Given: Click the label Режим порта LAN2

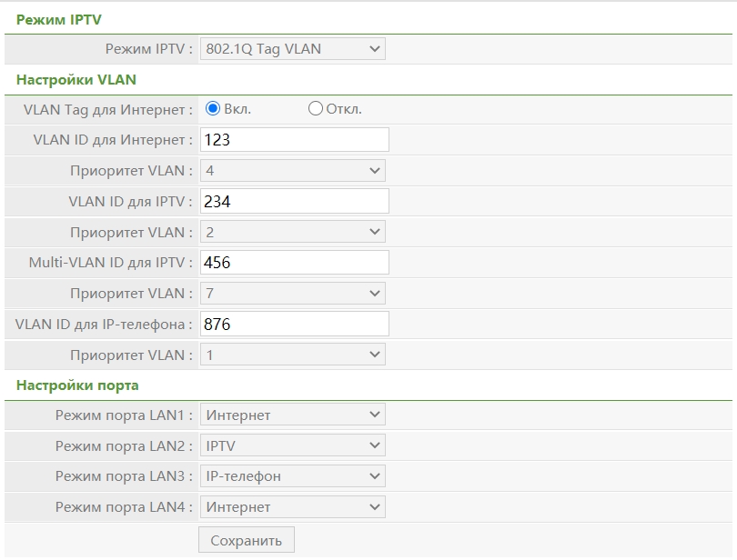Looking at the screenshot, I should pos(124,445).
